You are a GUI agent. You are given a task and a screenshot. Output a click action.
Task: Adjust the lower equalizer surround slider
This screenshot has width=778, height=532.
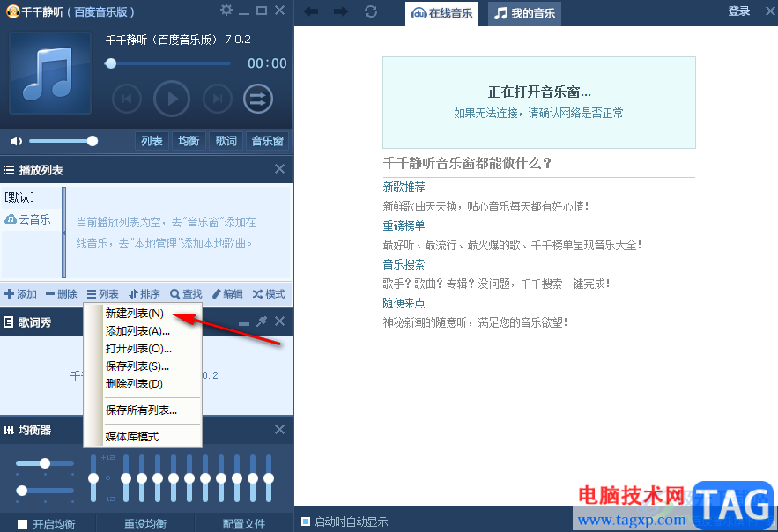pyautogui.click(x=21, y=491)
